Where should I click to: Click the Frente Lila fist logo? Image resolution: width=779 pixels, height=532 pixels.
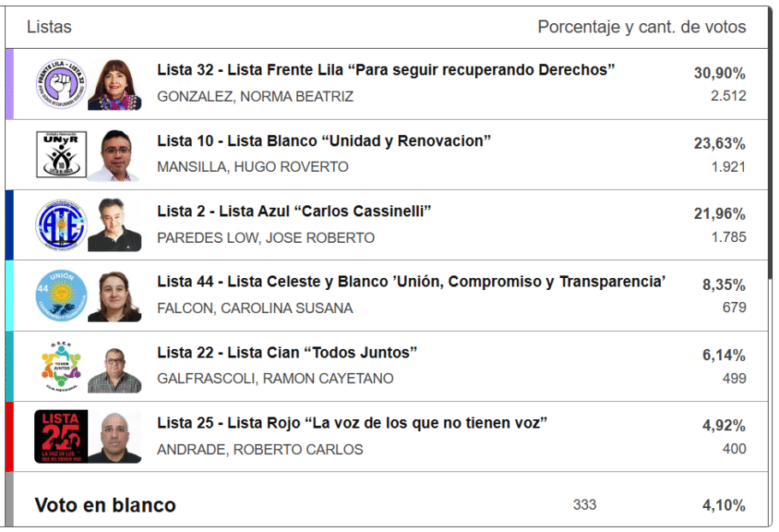pyautogui.click(x=61, y=85)
